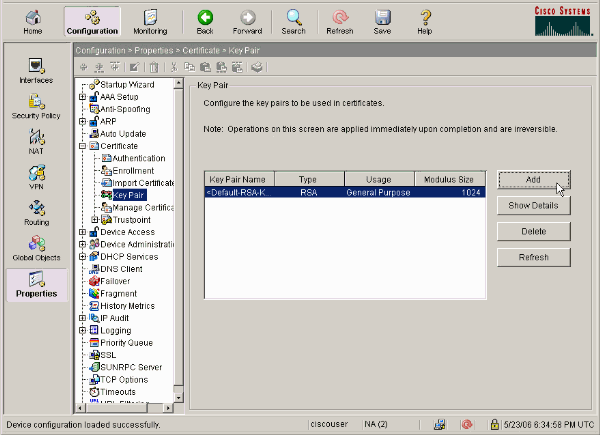Open Help question mark icon
The height and width of the screenshot is (435, 600).
click(425, 22)
